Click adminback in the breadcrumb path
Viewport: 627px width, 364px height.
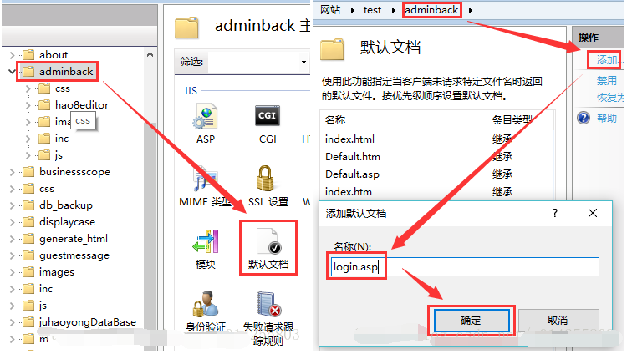coord(431,9)
